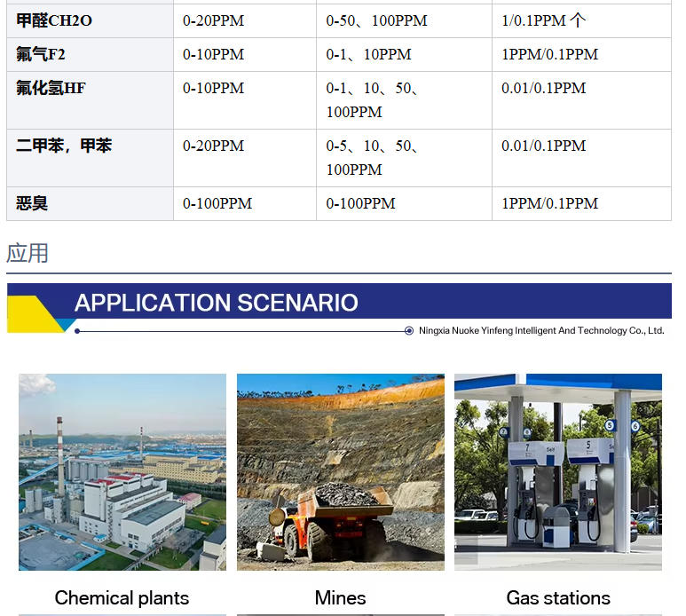This screenshot has width=686, height=616.
Task: Click the circle marker before the company name
Action: tap(409, 330)
